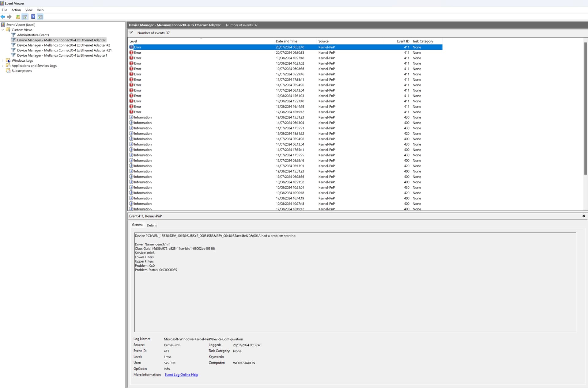Open the Event Log Online Help link
The width and height of the screenshot is (588, 388).
coord(181,375)
